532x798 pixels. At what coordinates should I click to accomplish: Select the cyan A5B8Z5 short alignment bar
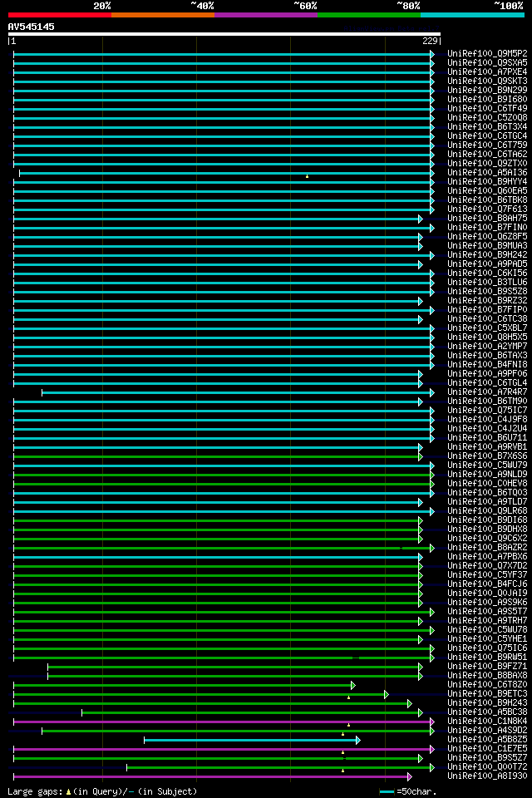click(252, 740)
